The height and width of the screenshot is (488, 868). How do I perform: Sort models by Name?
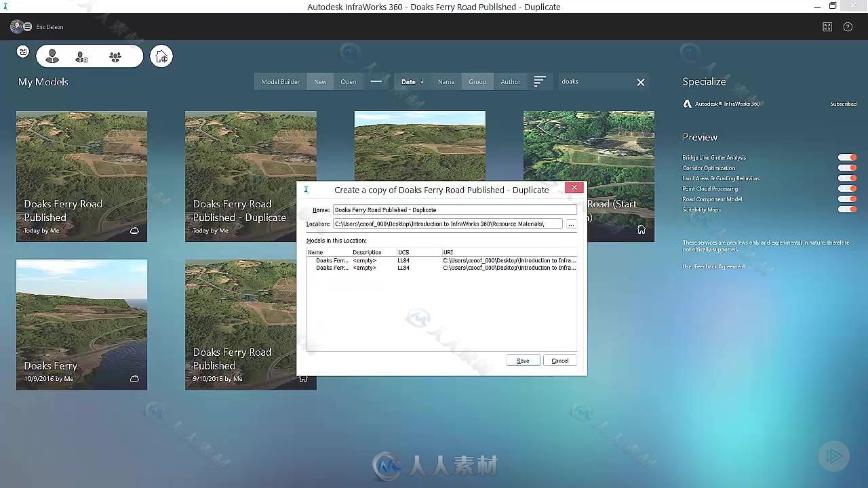point(446,82)
